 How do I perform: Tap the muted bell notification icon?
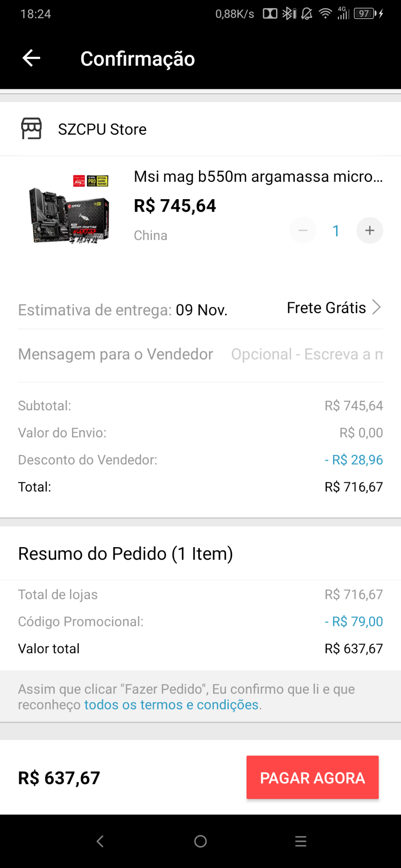(x=307, y=14)
